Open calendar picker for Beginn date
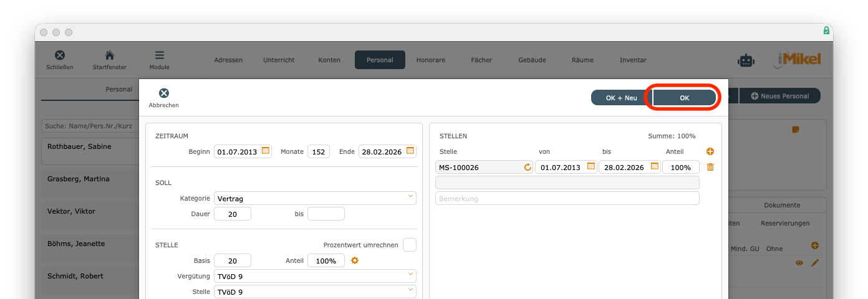 point(266,151)
